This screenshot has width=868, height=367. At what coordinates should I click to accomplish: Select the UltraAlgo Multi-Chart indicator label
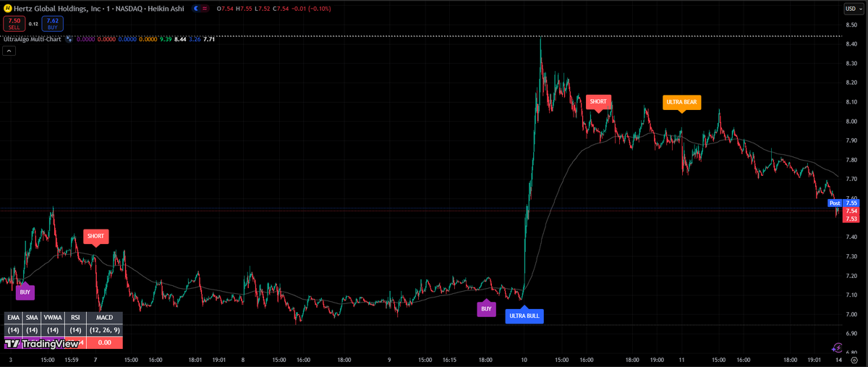pyautogui.click(x=31, y=39)
